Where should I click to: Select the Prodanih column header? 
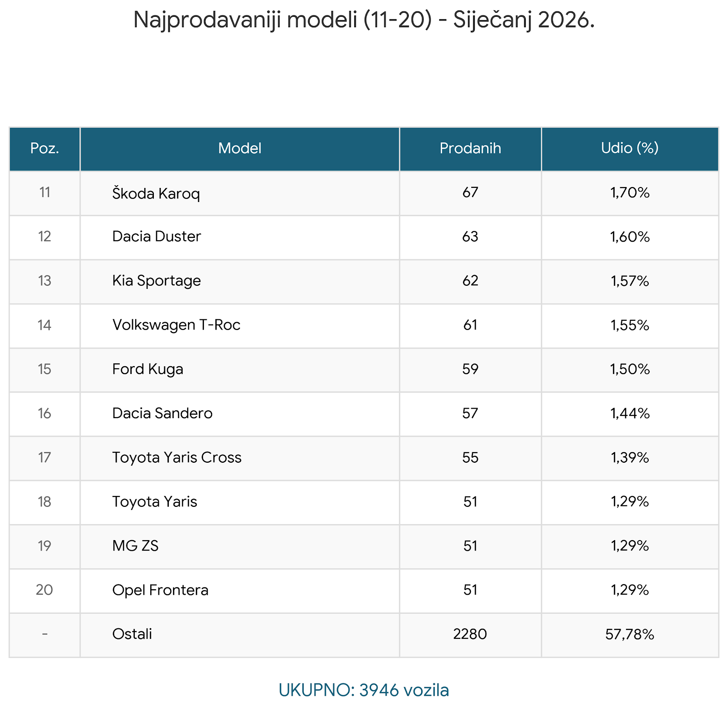coord(470,148)
